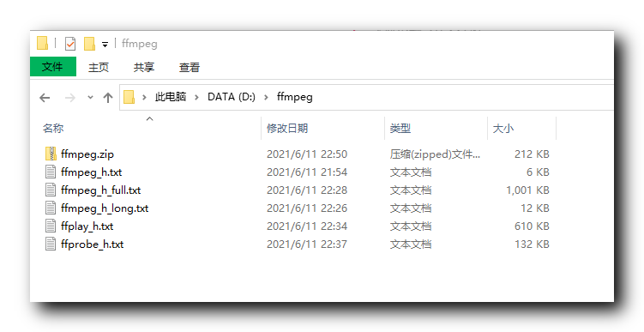Open the 文件 ribbon tab
This screenshot has width=644, height=332.
53,67
